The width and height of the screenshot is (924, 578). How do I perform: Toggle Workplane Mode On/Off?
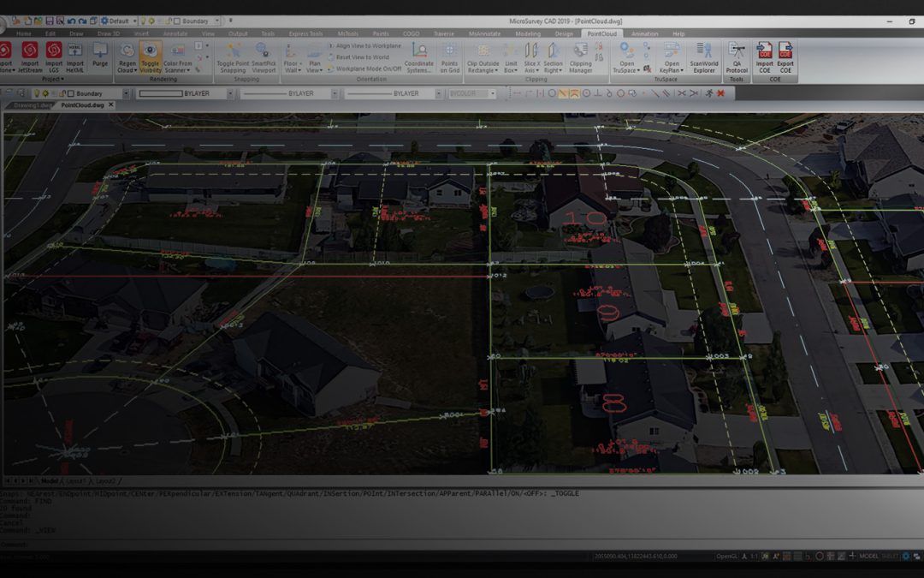368,69
